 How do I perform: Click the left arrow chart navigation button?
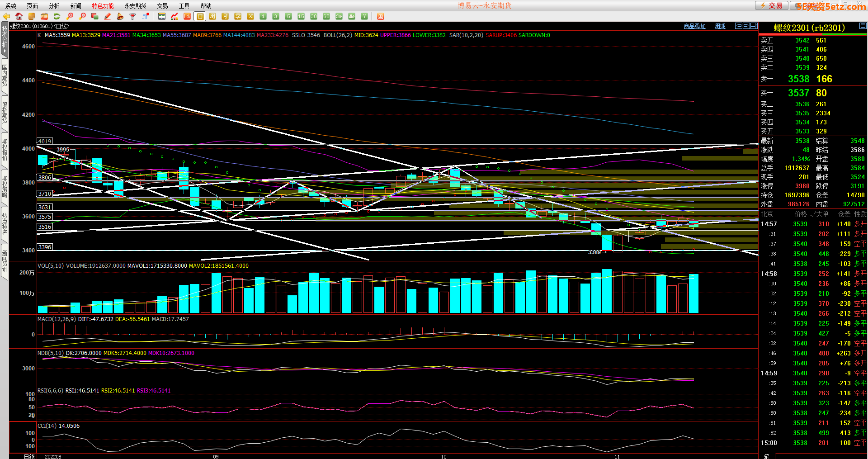click(x=739, y=26)
